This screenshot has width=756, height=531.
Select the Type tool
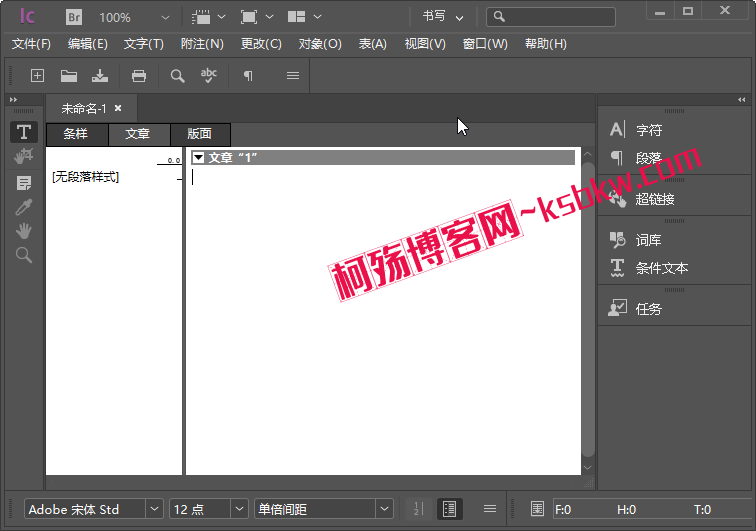point(24,132)
